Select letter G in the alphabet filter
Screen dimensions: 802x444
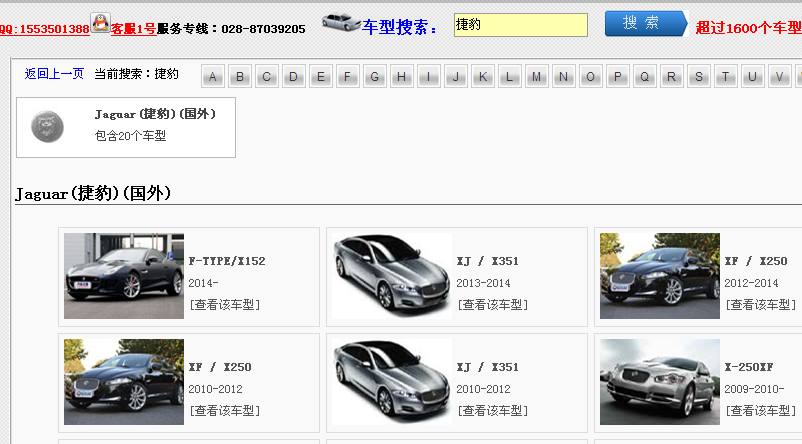pyautogui.click(x=375, y=76)
